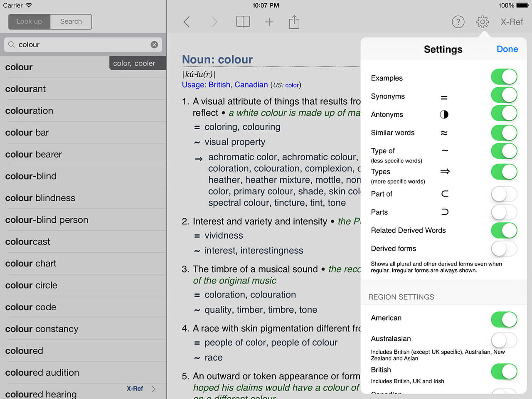532x399 pixels.
Task: Select colour chart entry
Action: tap(83, 264)
